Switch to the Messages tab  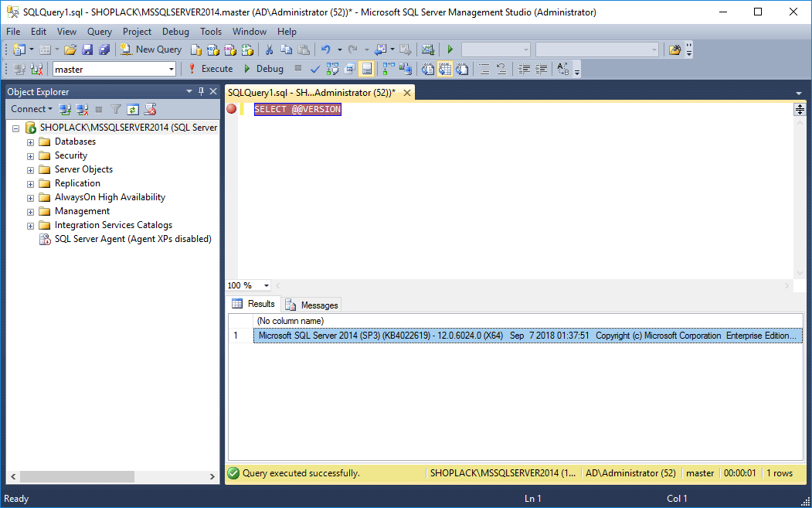(x=312, y=305)
